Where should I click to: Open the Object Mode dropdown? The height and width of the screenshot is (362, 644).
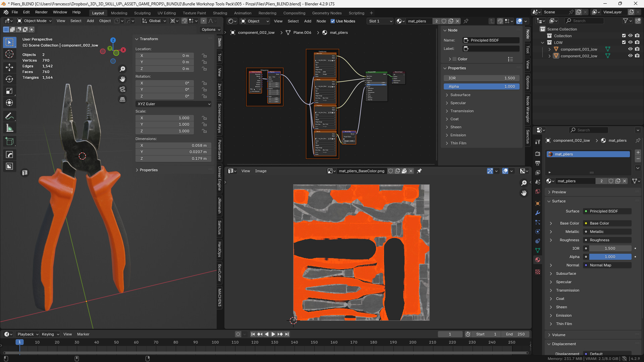click(35, 21)
